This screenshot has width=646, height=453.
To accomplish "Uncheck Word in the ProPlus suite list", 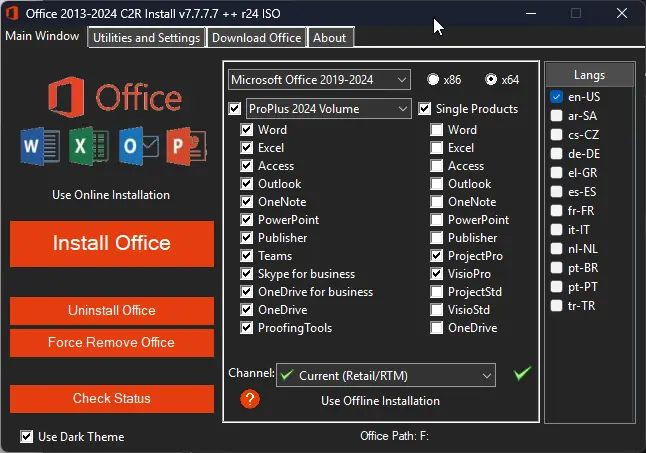I will coord(246,130).
